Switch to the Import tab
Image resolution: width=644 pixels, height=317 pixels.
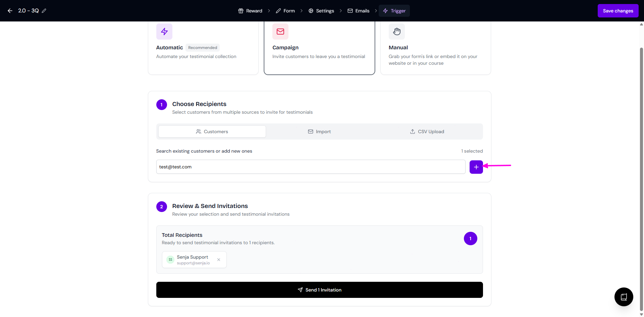pos(319,131)
